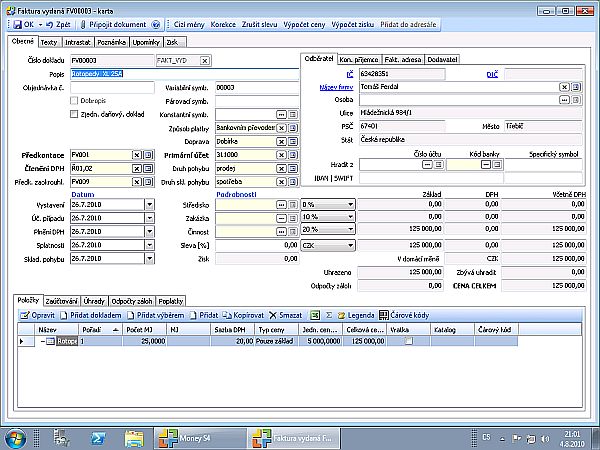The height and width of the screenshot is (450, 600).
Task: Open list icon beside Způsob platby
Action: point(293,128)
